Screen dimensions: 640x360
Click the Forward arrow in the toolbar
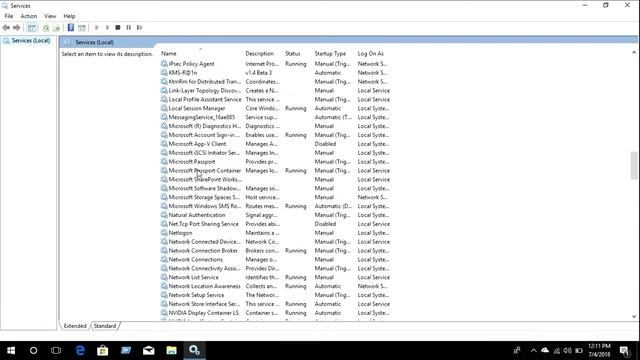tap(16, 28)
